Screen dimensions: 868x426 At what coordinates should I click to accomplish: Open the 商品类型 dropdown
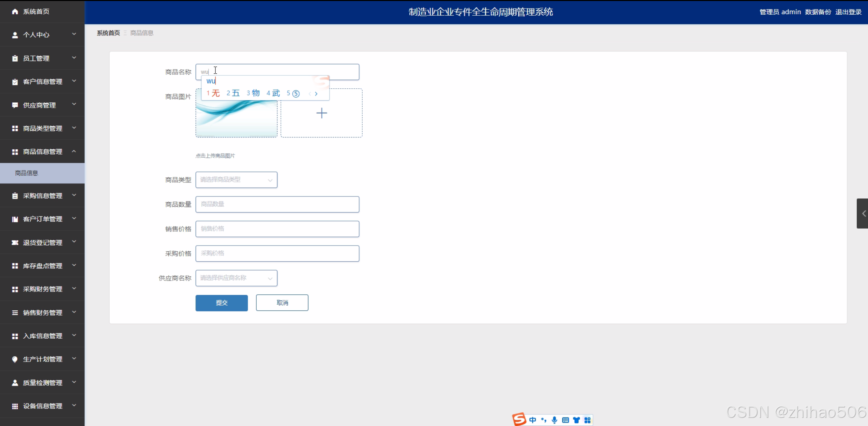(236, 180)
